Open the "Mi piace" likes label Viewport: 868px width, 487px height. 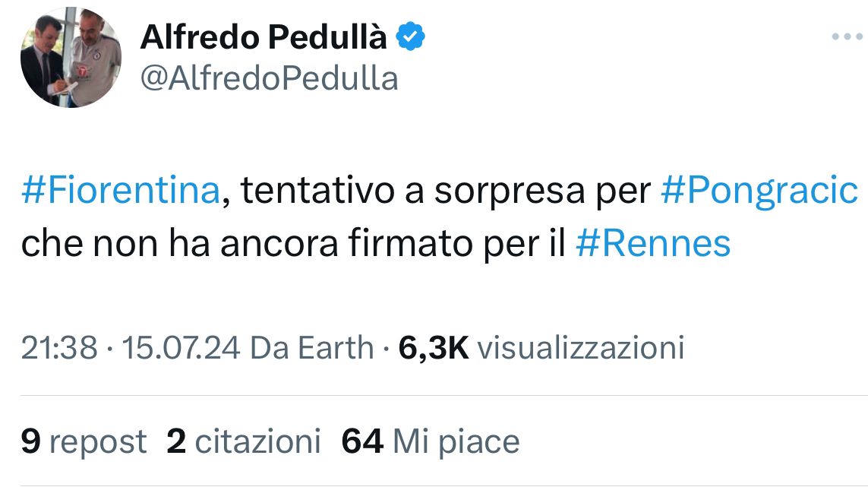pos(456,441)
